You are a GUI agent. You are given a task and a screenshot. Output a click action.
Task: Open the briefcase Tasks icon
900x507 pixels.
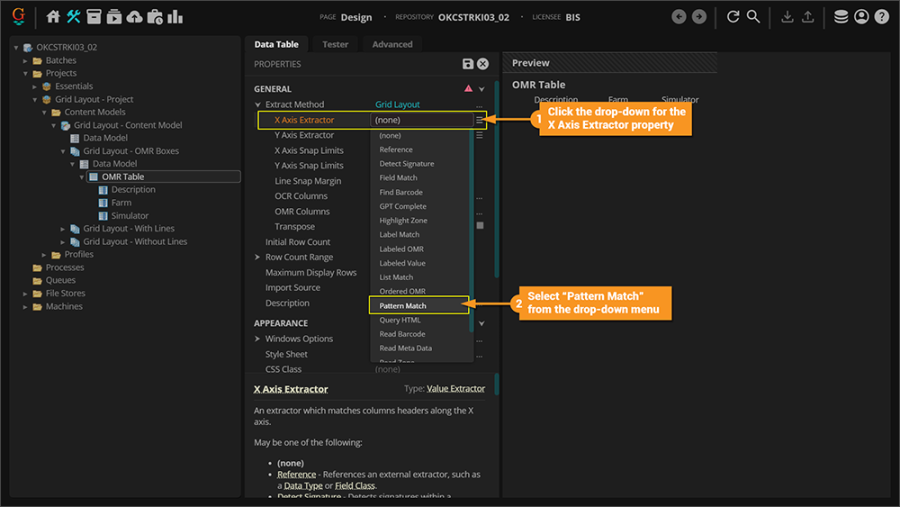click(155, 17)
